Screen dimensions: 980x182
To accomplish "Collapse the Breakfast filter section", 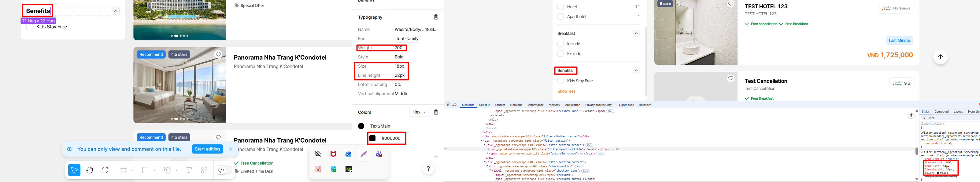I will coord(636,34).
